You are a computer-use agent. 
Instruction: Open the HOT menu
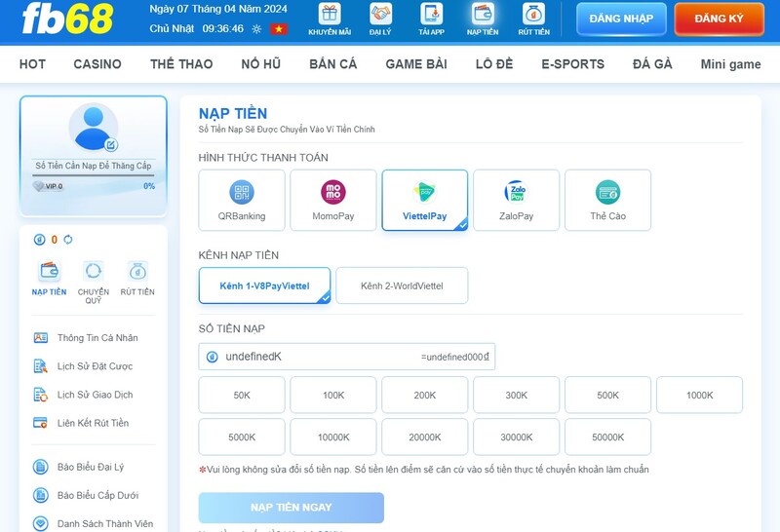tap(32, 64)
